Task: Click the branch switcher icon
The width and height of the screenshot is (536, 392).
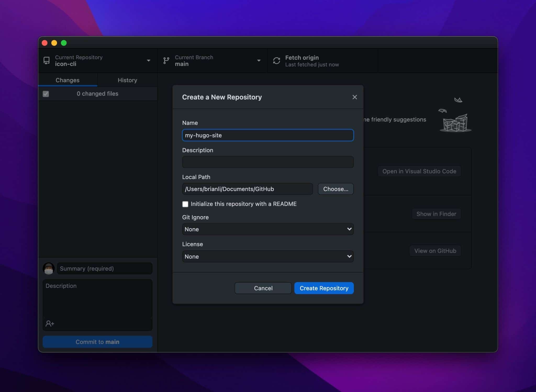Action: [166, 61]
